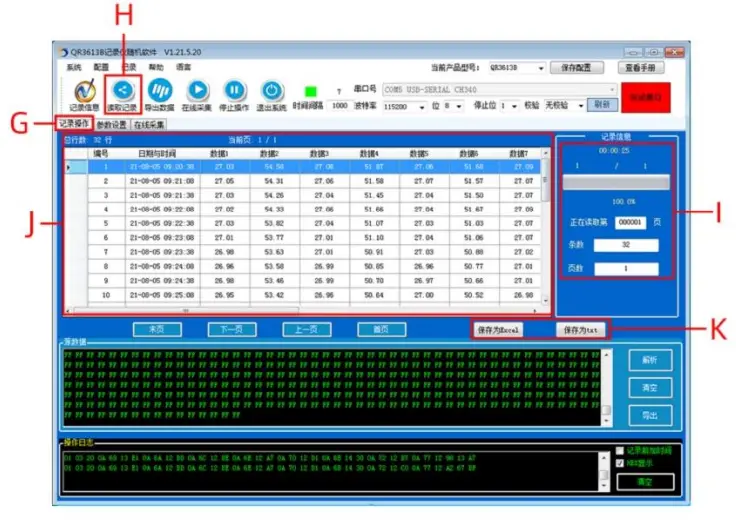The width and height of the screenshot is (736, 526).
Task: Start 在线采集 using the play icon
Action: pyautogui.click(x=197, y=96)
